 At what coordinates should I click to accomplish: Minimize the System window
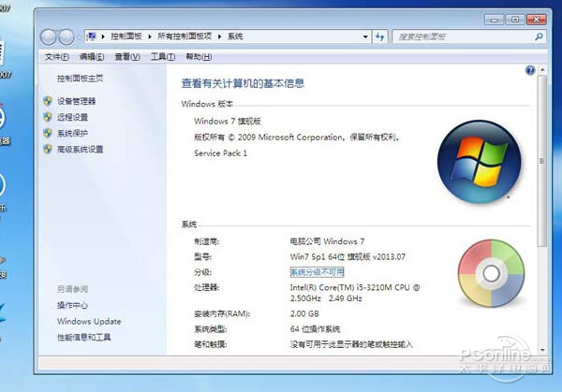click(x=494, y=20)
